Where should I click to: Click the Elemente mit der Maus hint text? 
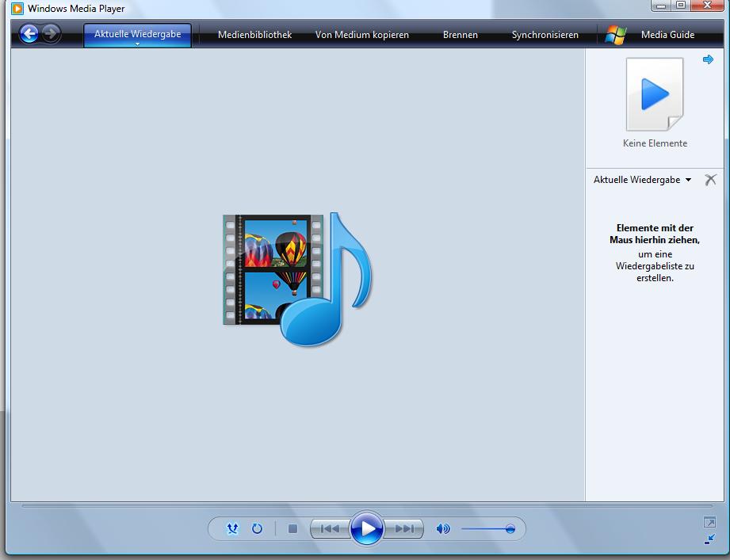(x=655, y=253)
